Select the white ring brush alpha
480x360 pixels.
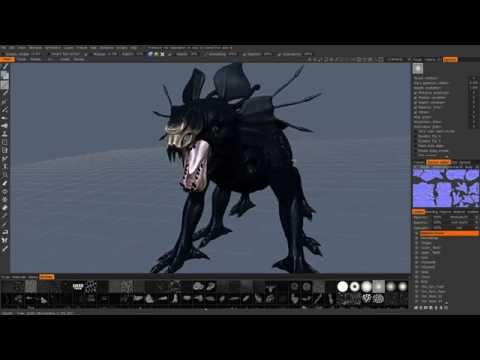pyautogui.click(x=354, y=286)
